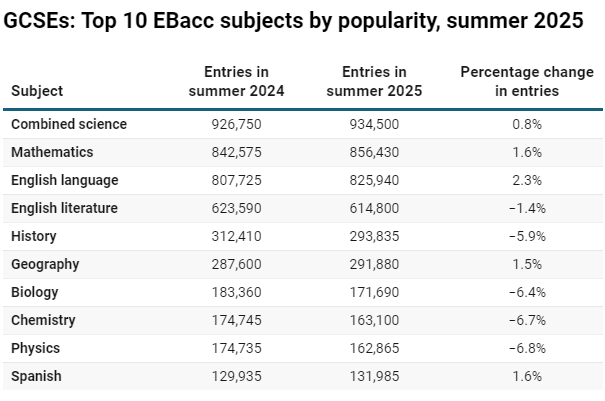Image resolution: width=605 pixels, height=401 pixels.
Task: Click the Entries in summer 2025 header
Action: (x=374, y=81)
